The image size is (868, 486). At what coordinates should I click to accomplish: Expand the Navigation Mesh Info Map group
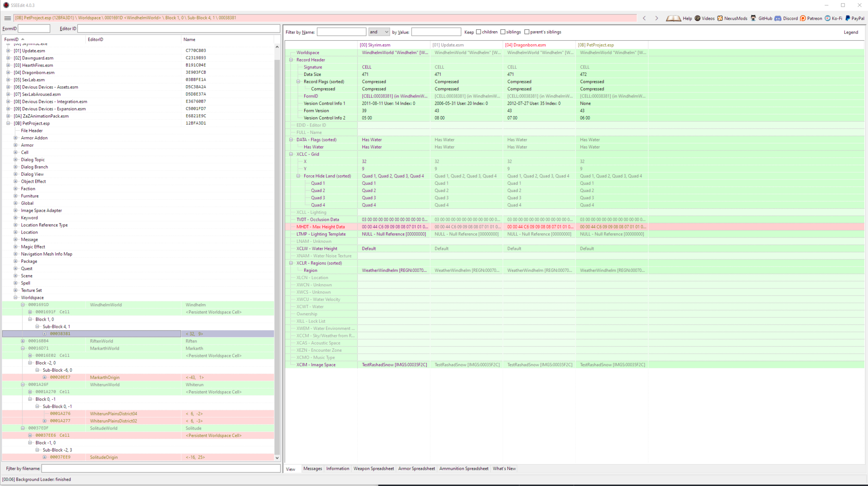pos(15,254)
